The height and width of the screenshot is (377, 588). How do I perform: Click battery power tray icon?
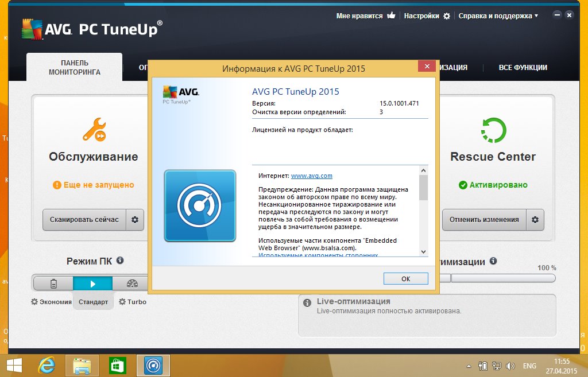(x=482, y=366)
